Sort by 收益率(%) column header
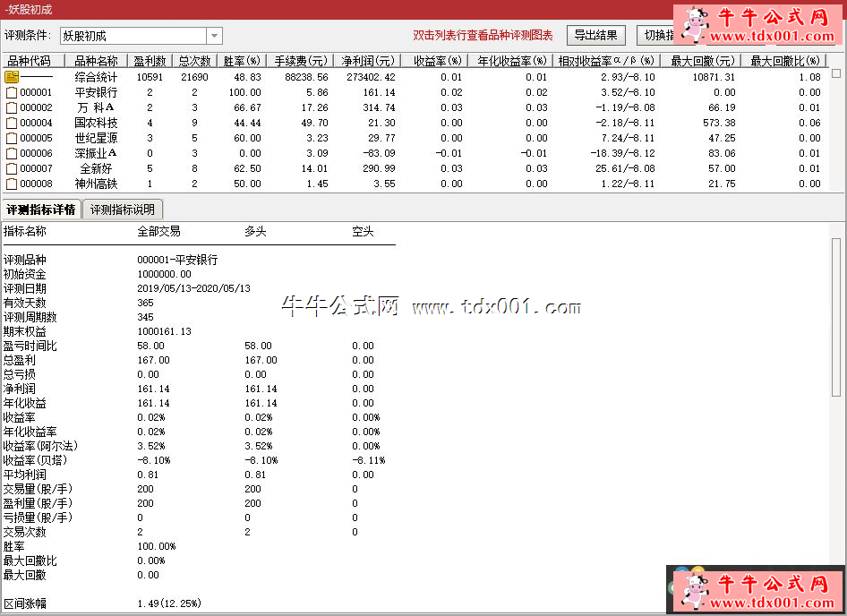The height and width of the screenshot is (616, 847). coord(435,61)
